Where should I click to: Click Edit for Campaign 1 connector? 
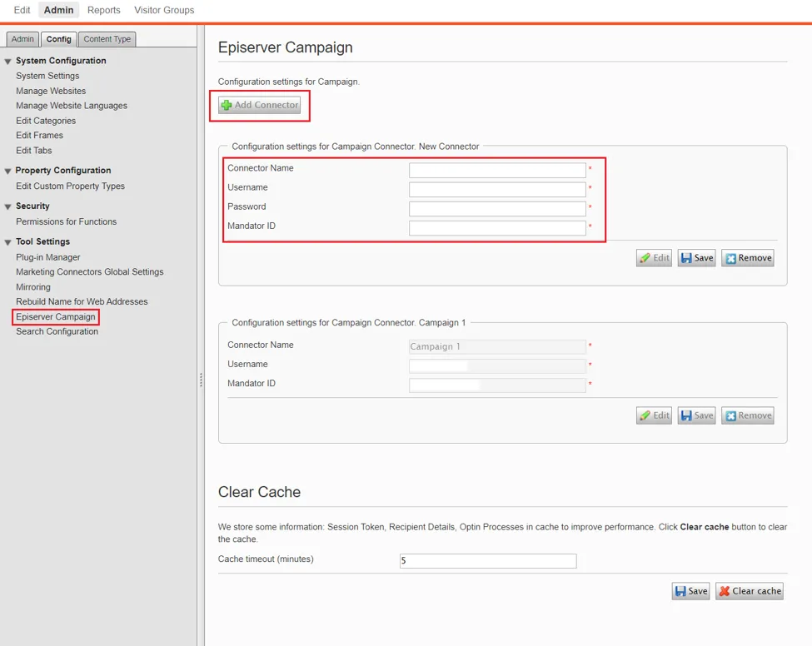pos(654,415)
